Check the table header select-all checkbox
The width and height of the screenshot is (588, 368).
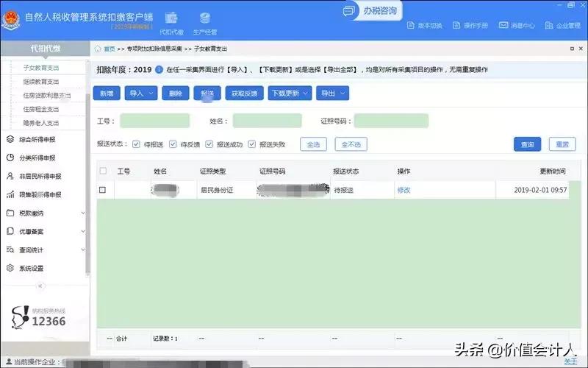point(103,171)
